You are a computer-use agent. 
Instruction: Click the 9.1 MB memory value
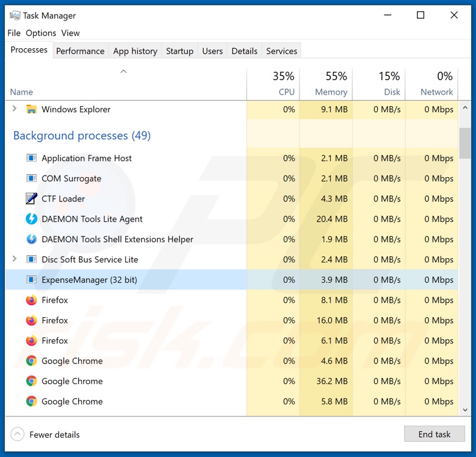[334, 109]
